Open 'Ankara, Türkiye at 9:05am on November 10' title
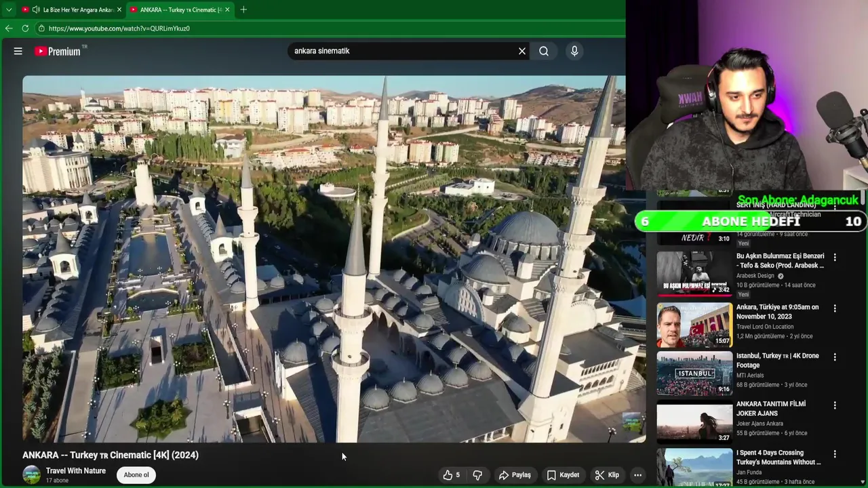The height and width of the screenshot is (488, 868). point(778,312)
